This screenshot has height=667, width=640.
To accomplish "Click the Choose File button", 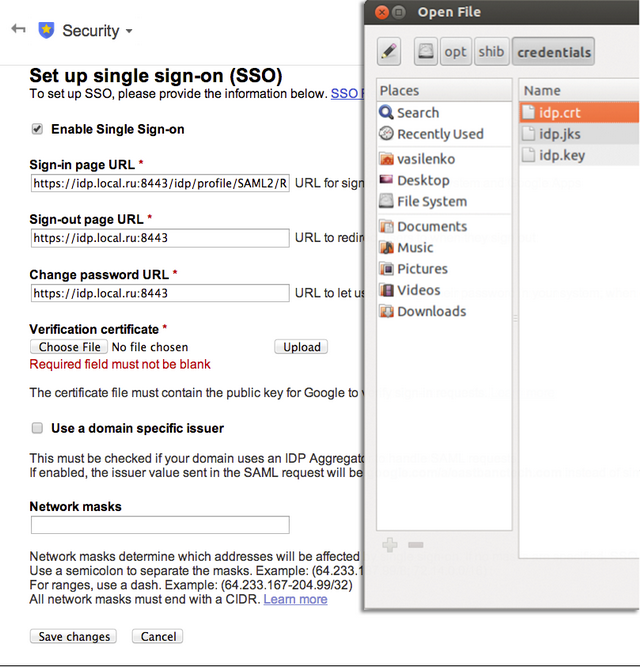I will (69, 347).
